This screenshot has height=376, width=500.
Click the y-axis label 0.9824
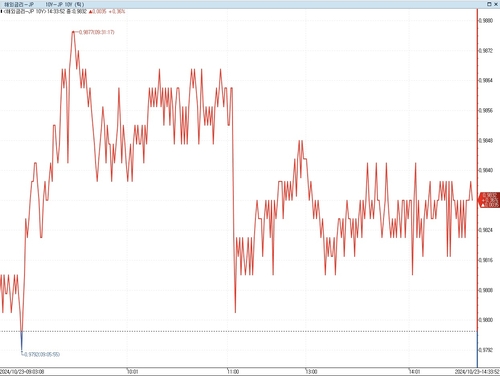click(486, 230)
